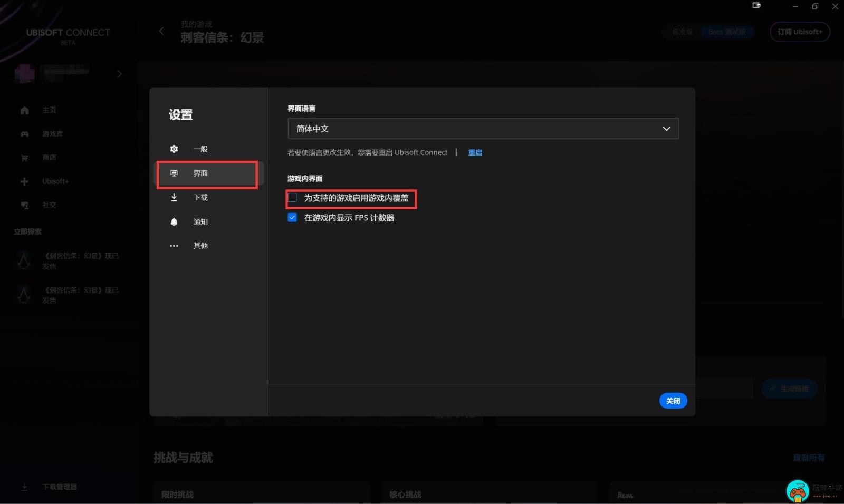Open 限时挑战 card

262,492
